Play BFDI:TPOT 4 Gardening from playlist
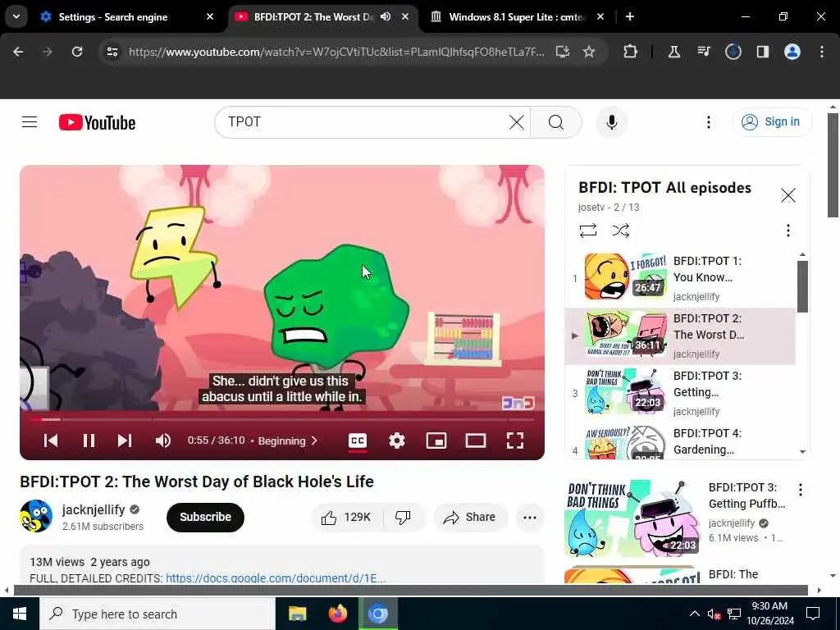840x630 pixels. (x=680, y=442)
